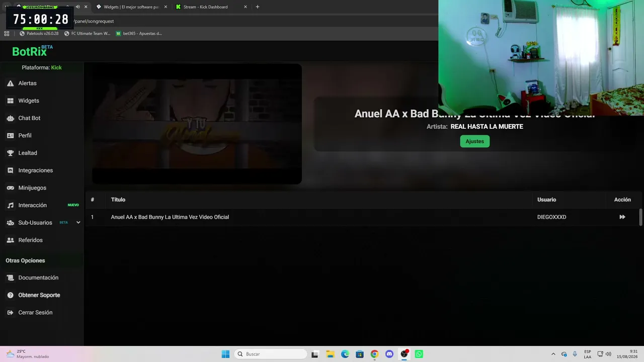Click the Windows taskbar search box
644x362 pixels.
coord(271,354)
